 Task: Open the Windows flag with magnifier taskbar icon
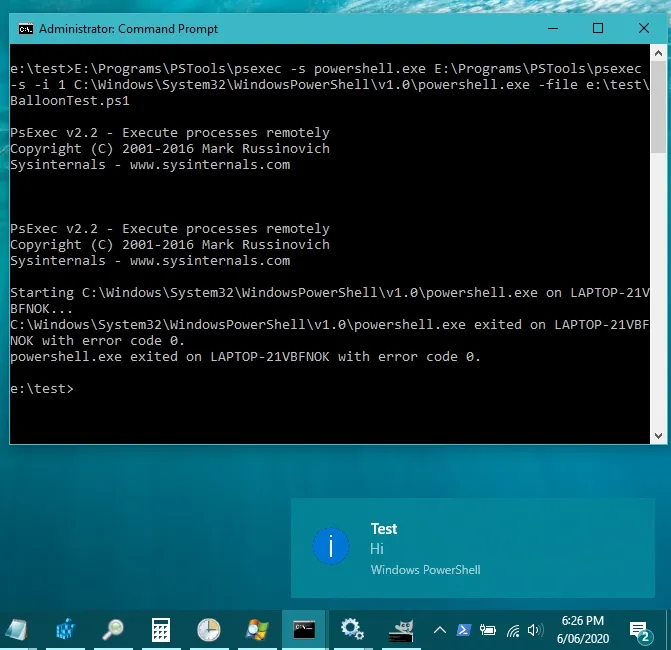coord(257,630)
